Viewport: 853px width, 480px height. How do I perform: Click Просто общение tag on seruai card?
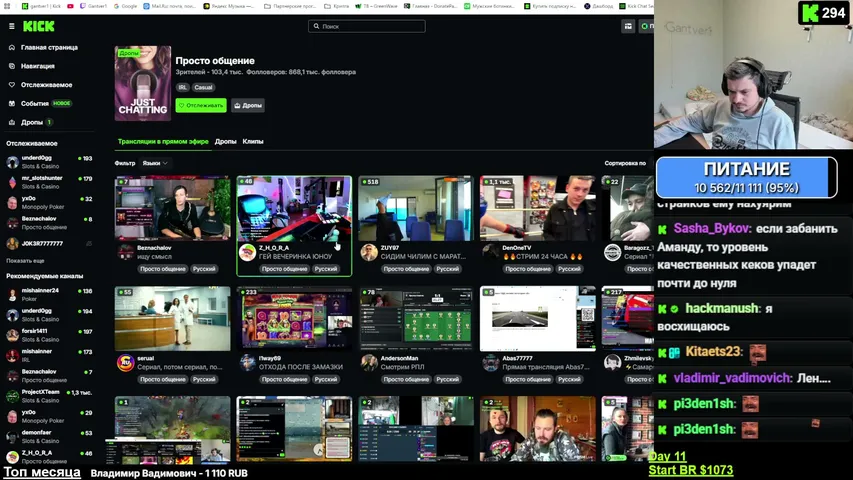(163, 379)
